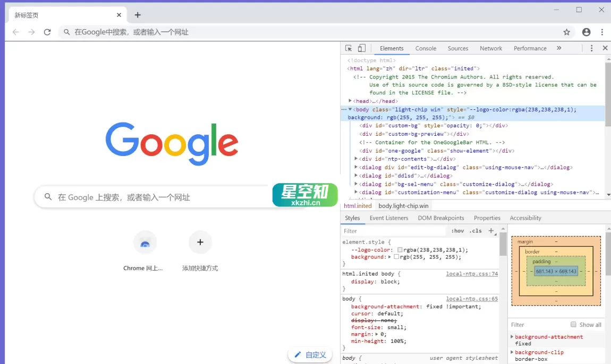Screen dimensions: 611x364
Task: Open the local-ntp.css:74 stylesheet link
Action: [472, 273]
